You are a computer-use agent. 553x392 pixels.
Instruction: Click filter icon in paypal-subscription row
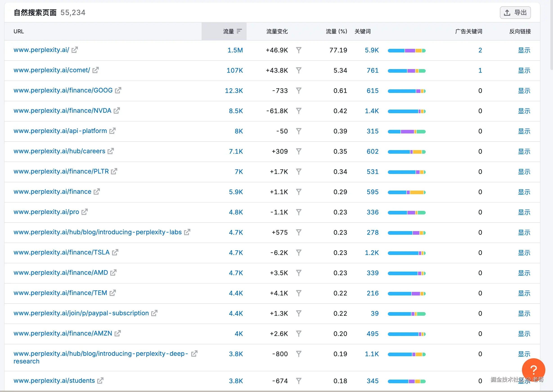[299, 313]
